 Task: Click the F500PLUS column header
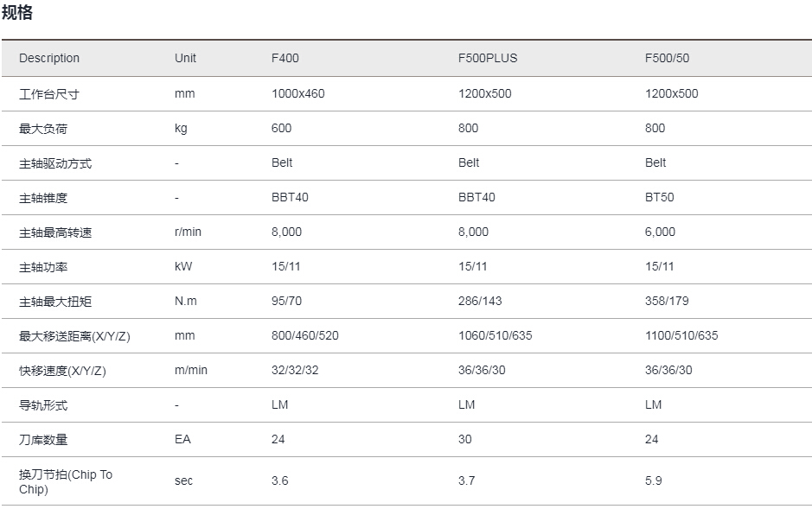[488, 58]
